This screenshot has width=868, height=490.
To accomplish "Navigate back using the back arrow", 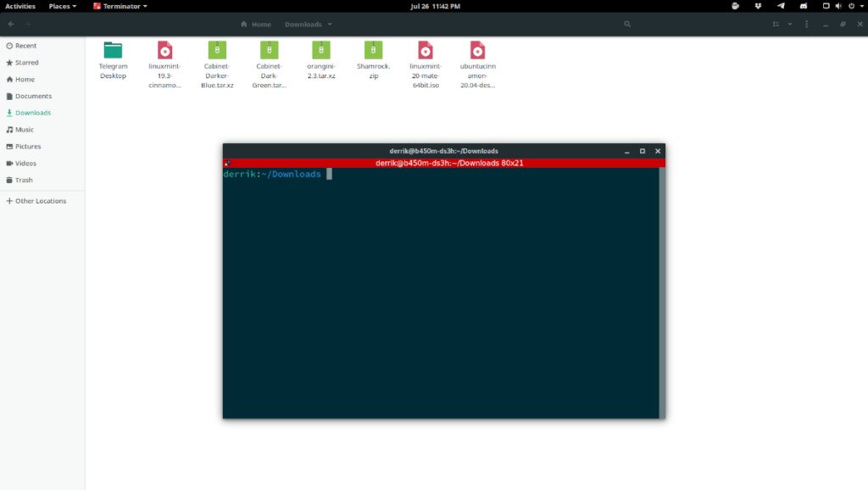I will pos(9,24).
